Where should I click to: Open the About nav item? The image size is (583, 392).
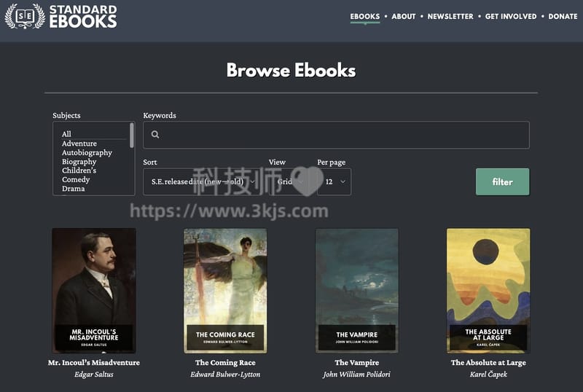404,16
